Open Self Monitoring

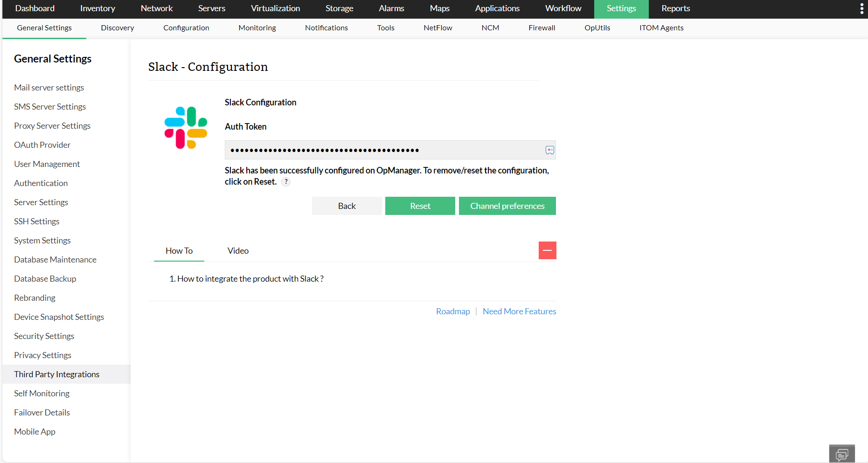[42, 394]
